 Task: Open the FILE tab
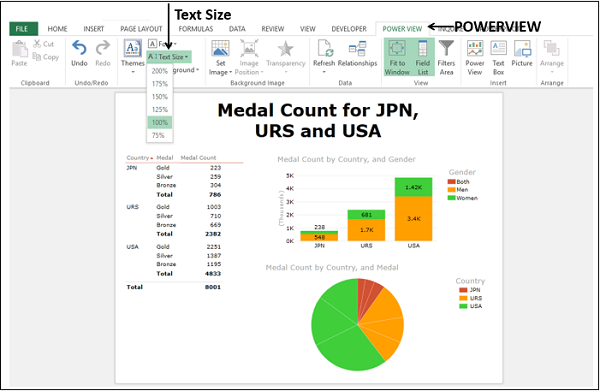[x=22, y=29]
